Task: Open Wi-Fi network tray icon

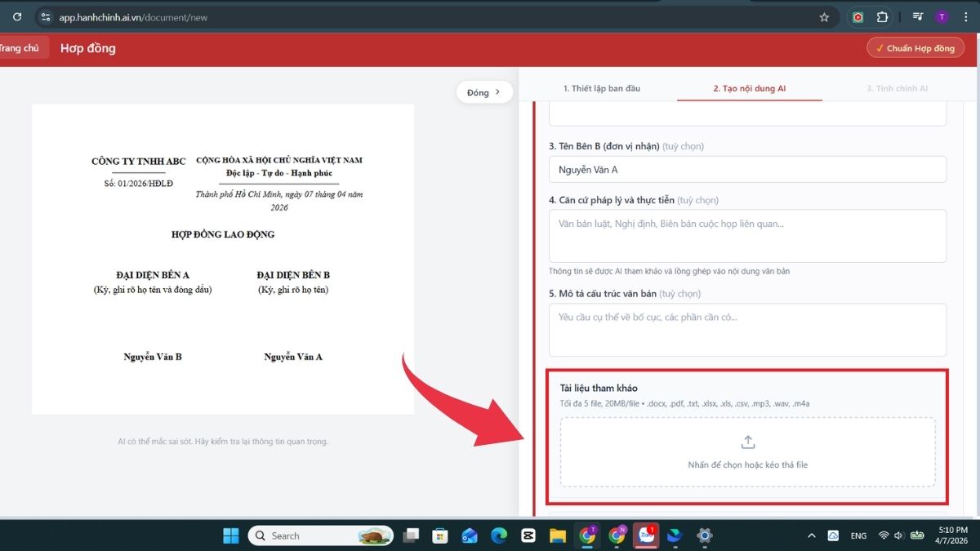Action: coord(884,535)
